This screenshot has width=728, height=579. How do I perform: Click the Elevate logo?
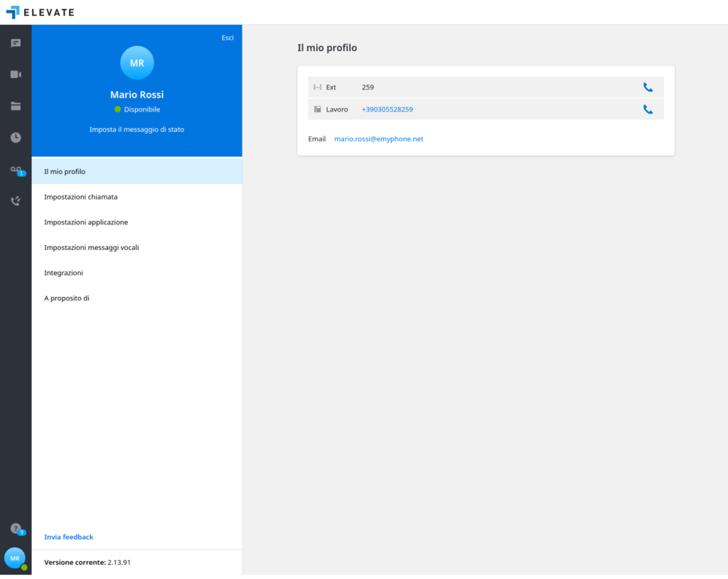(x=41, y=11)
